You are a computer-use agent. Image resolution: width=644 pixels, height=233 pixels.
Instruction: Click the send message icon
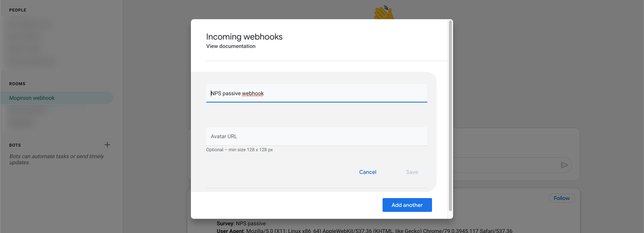tap(564, 165)
